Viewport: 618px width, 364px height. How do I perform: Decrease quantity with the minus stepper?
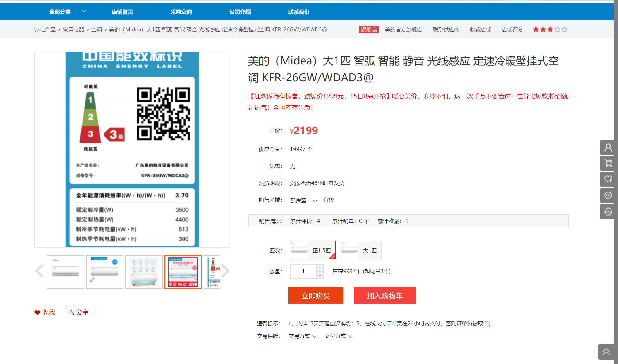320,275
